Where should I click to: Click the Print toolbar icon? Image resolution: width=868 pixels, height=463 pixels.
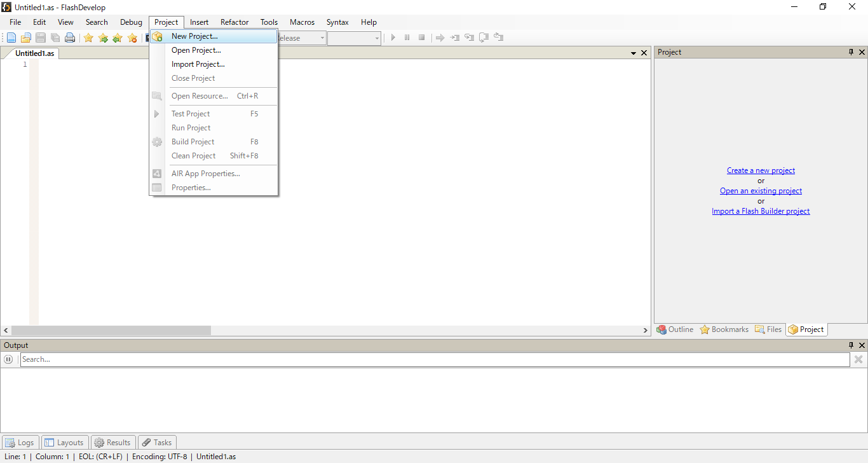coord(70,38)
